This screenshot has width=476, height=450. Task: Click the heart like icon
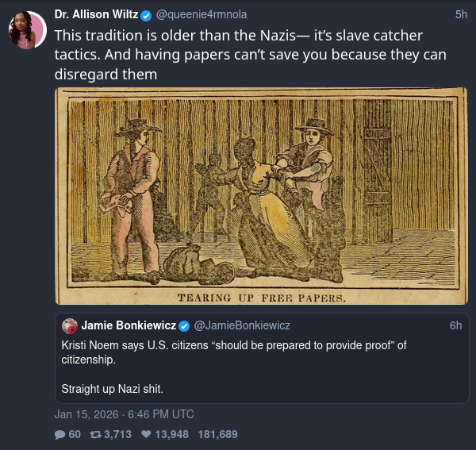point(146,434)
